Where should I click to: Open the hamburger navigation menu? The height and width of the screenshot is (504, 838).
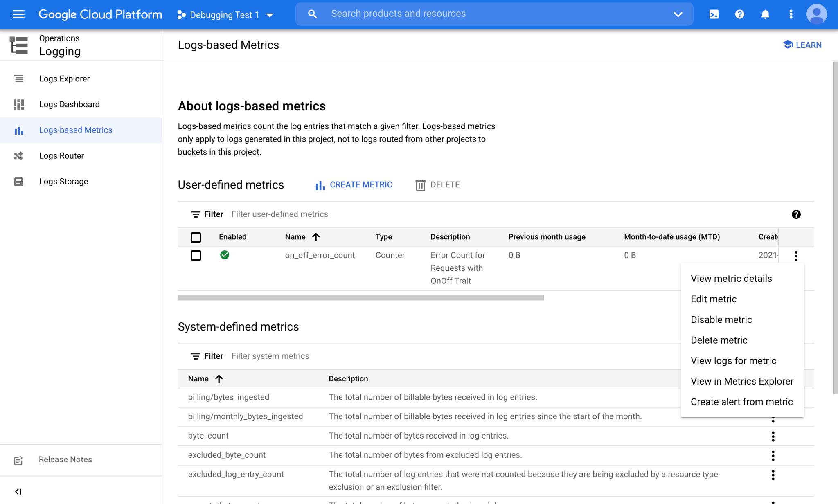[18, 15]
